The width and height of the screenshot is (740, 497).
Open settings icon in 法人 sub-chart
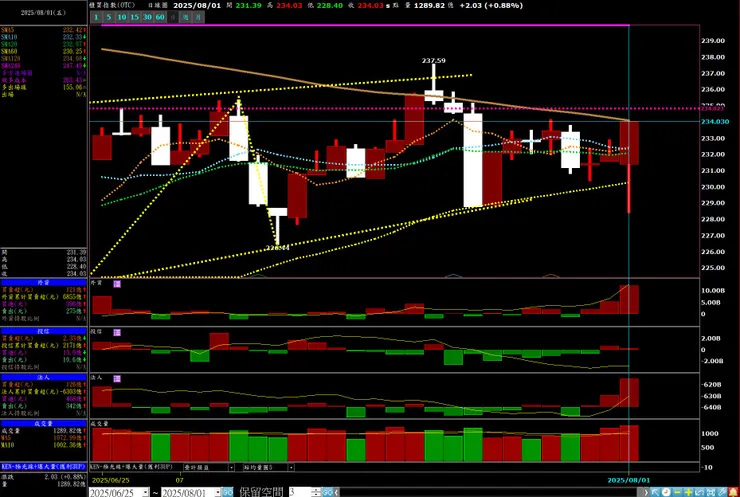[x=117, y=379]
